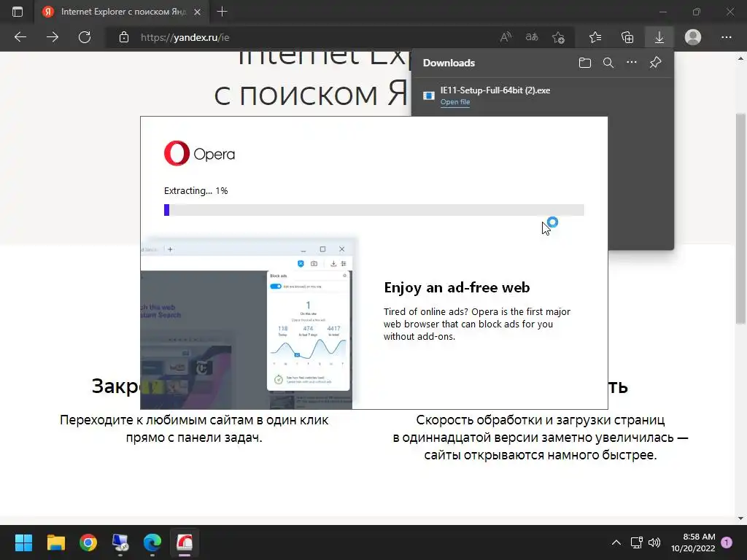Open File Explorer from taskbar
Viewport: 747px width, 560px height.
pos(55,542)
